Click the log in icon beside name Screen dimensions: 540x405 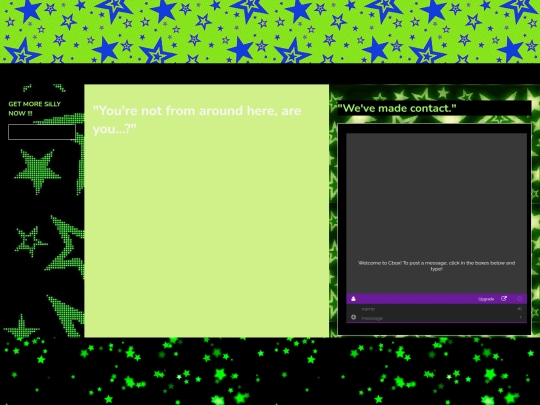coord(520,309)
